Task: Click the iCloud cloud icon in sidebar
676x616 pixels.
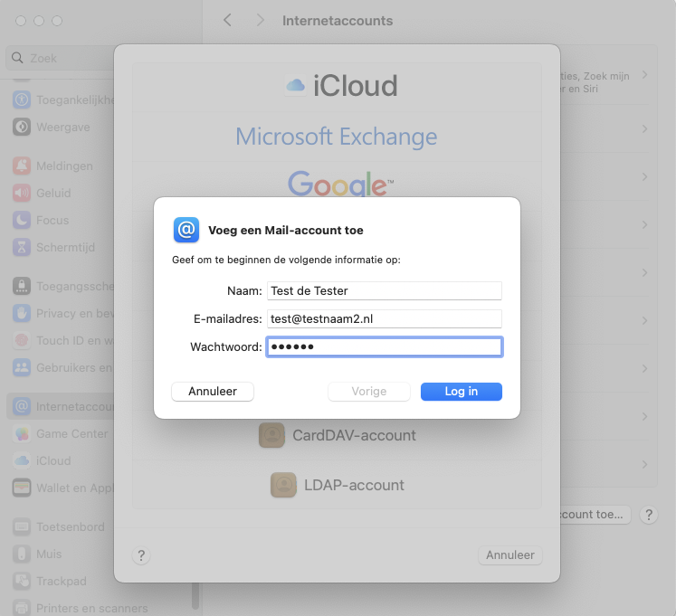Action: pos(22,460)
